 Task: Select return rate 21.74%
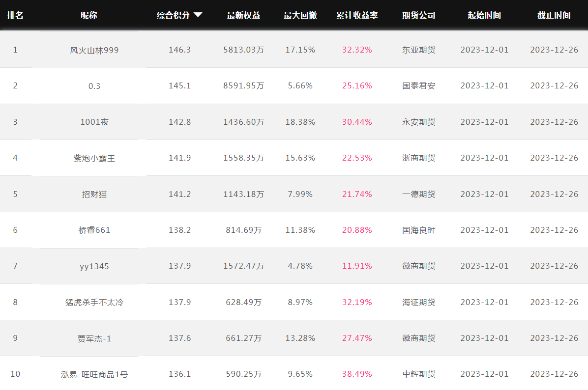tap(357, 194)
